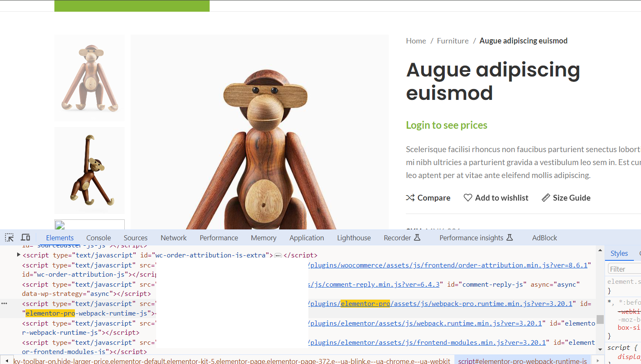This screenshot has width=641, height=364.
Task: Open elementor webpack.runtime.min.js source link
Action: 425,323
